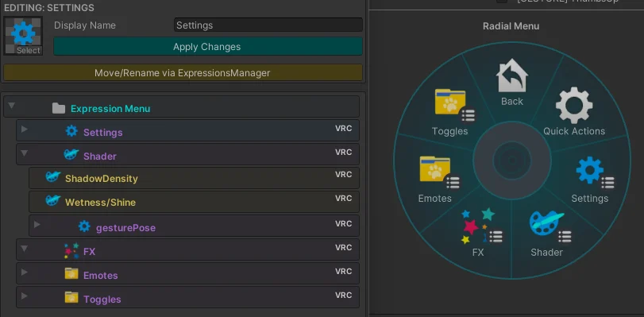
Task: Edit the Display Name input field
Action: pyautogui.click(x=268, y=25)
